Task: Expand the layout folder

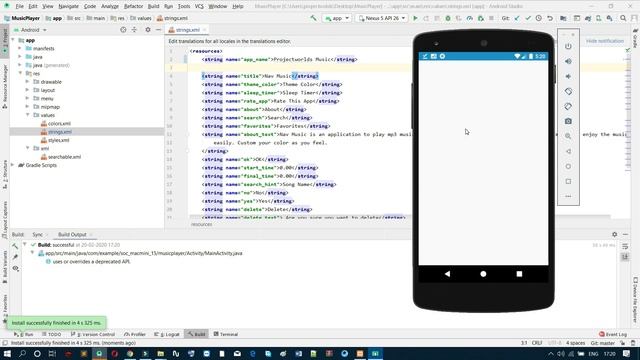Action: (x=27, y=90)
